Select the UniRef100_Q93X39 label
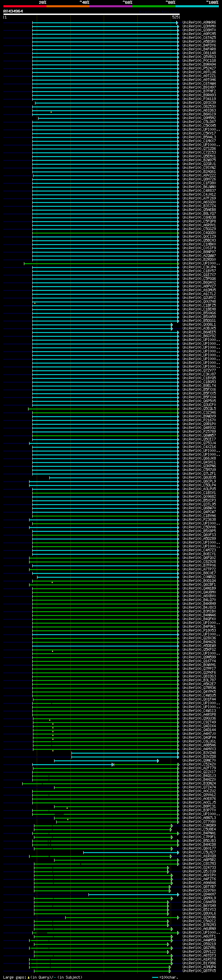 coord(199,103)
